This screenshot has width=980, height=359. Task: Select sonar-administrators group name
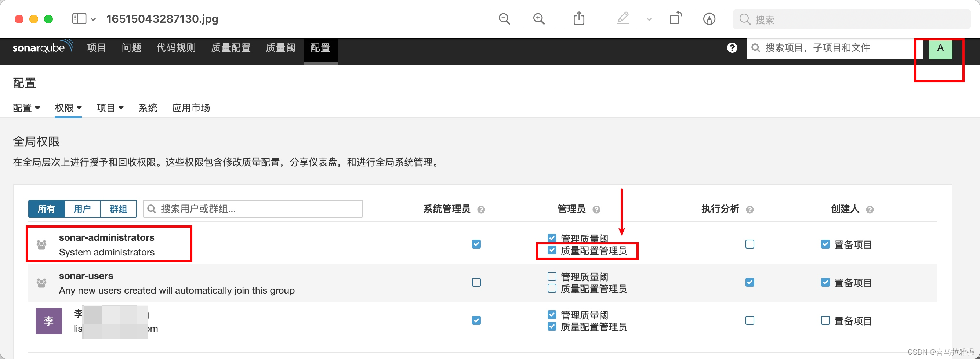(106, 238)
